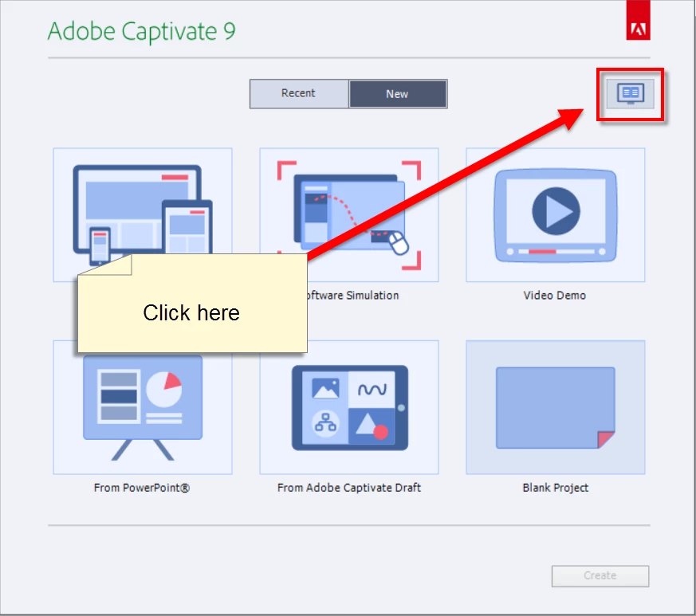
Task: Click the Adobe logo
Action: 638,20
